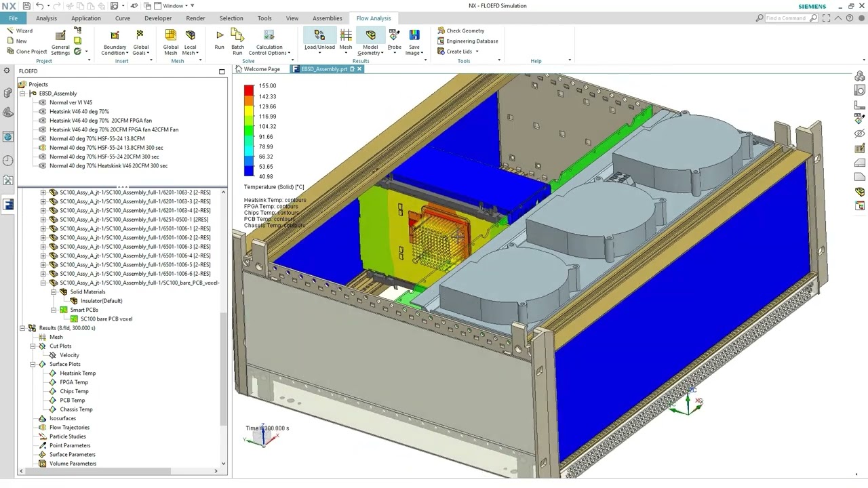Image resolution: width=868 pixels, height=488 pixels.
Task: Click the red 155.00 legend color
Action: pyautogui.click(x=249, y=89)
